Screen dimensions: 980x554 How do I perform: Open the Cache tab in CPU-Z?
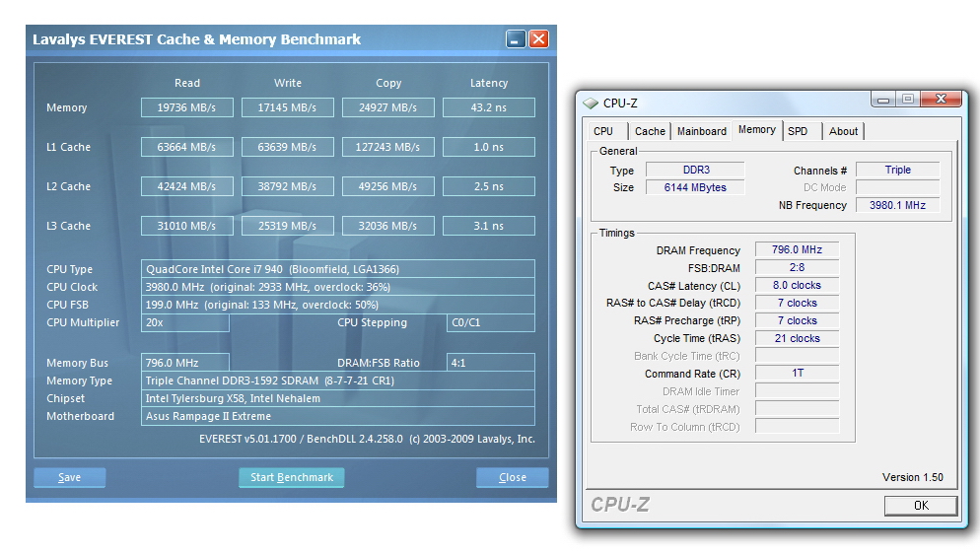coord(650,131)
